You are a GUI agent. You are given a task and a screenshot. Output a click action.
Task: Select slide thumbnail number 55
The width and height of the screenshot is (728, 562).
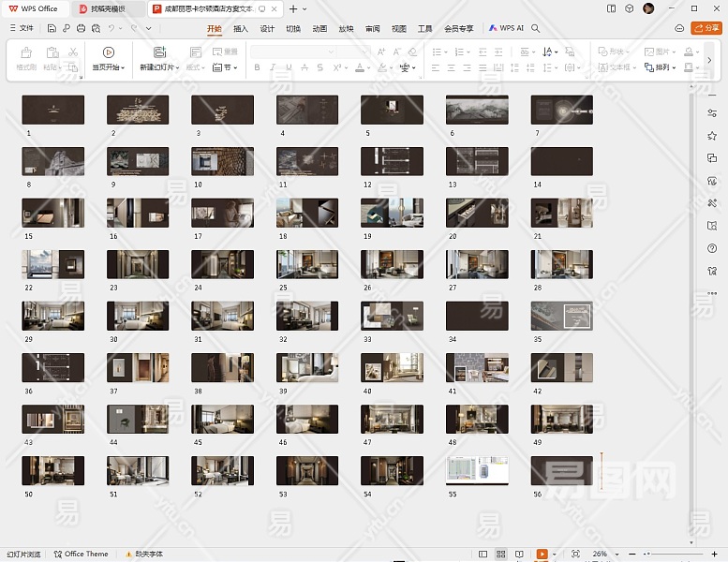(x=477, y=470)
